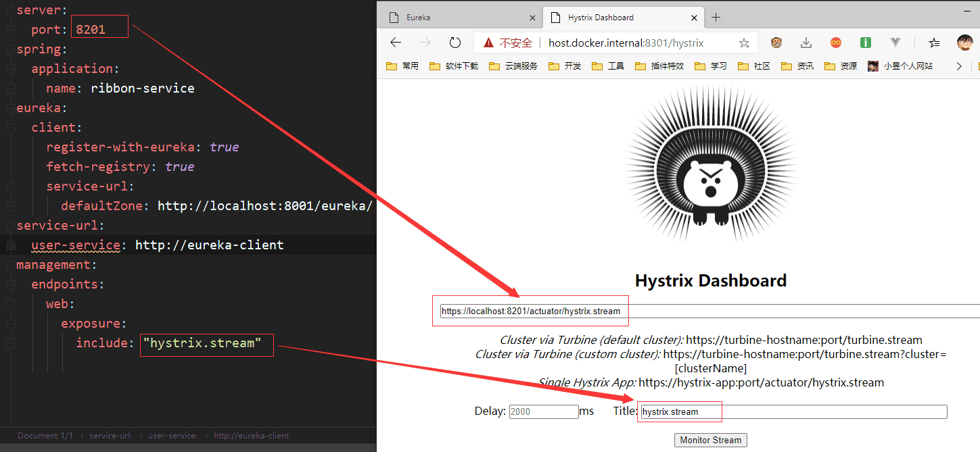
Task: Select the Hystrix Dashboard tab
Action: pos(624,18)
